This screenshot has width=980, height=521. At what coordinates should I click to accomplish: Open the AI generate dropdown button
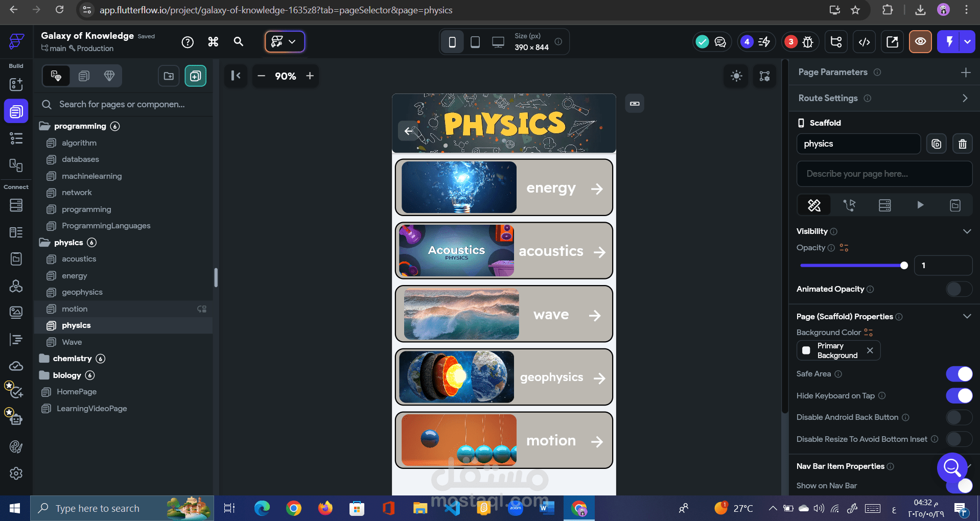pyautogui.click(x=285, y=42)
